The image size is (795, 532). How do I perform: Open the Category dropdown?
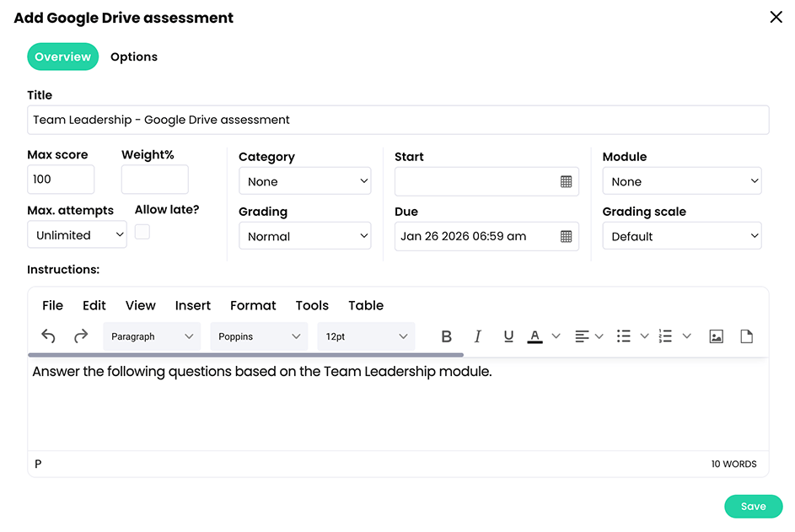304,180
